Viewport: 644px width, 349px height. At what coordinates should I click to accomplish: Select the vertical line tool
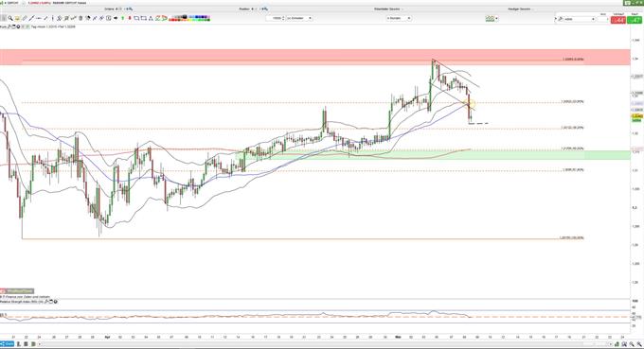click(x=53, y=18)
